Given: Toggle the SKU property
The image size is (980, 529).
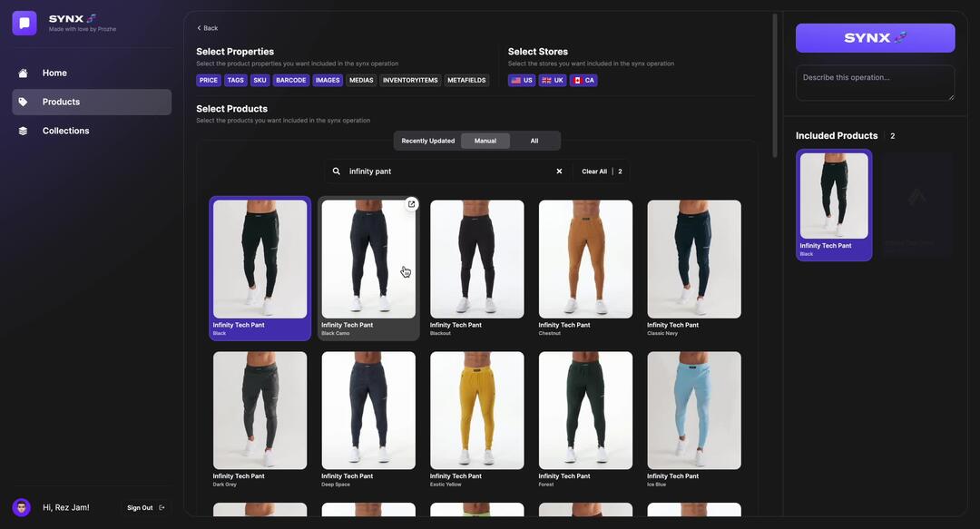Looking at the screenshot, I should pyautogui.click(x=260, y=80).
